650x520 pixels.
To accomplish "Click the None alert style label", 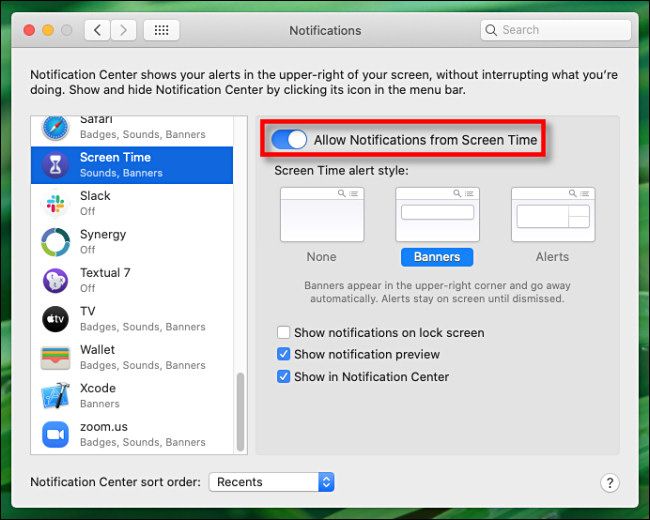I will click(321, 257).
